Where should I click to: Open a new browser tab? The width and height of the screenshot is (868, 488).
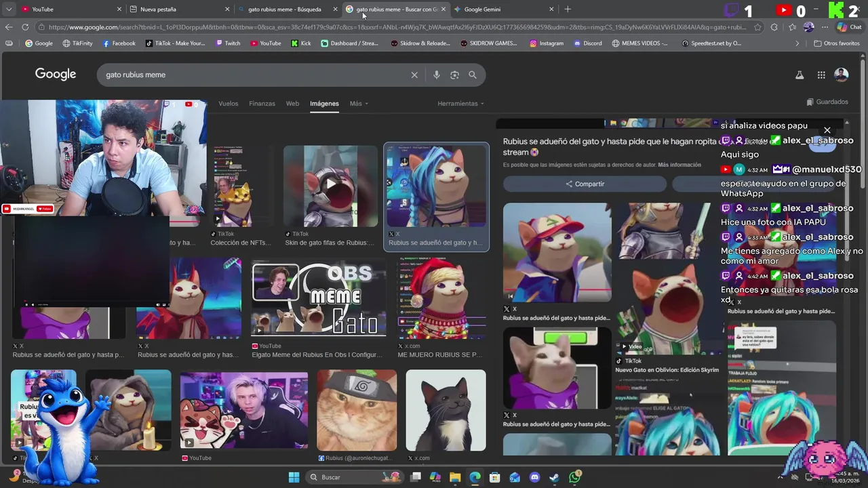568,9
